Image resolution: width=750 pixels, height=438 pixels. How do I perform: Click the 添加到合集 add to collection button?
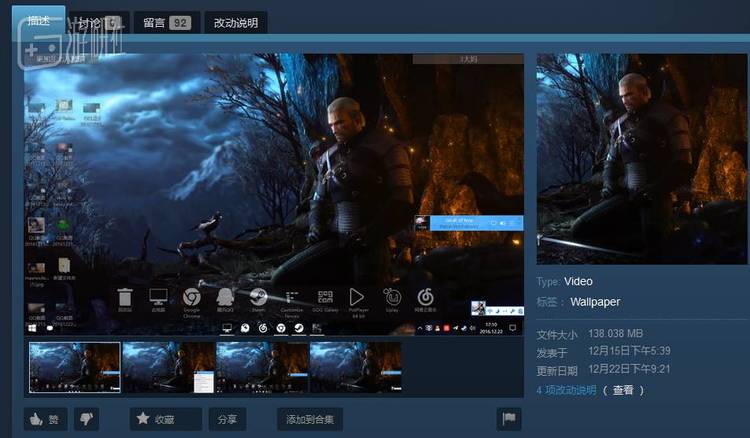[310, 419]
